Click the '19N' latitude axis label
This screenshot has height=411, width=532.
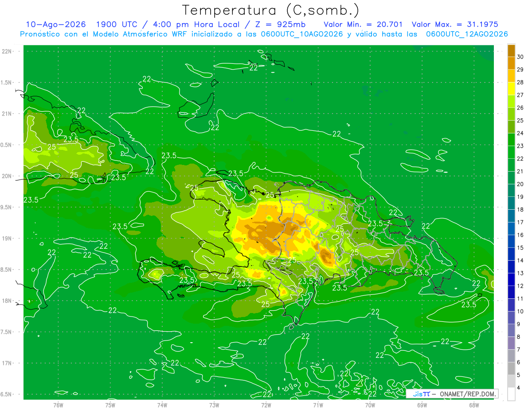click(7, 239)
